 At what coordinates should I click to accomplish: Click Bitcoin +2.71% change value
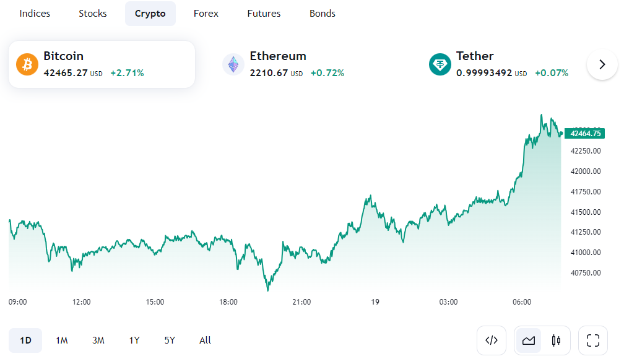[x=127, y=73]
